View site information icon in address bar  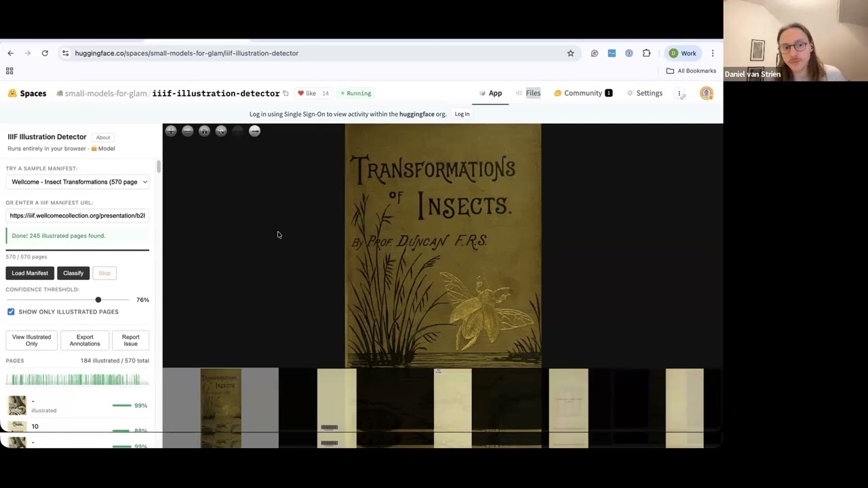(65, 53)
